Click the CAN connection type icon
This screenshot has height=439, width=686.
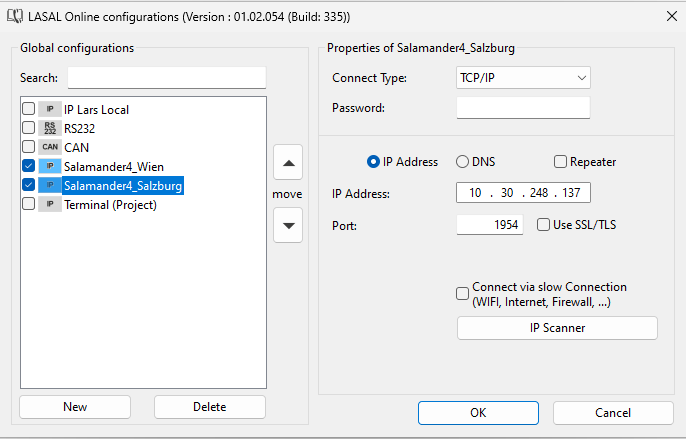point(50,147)
